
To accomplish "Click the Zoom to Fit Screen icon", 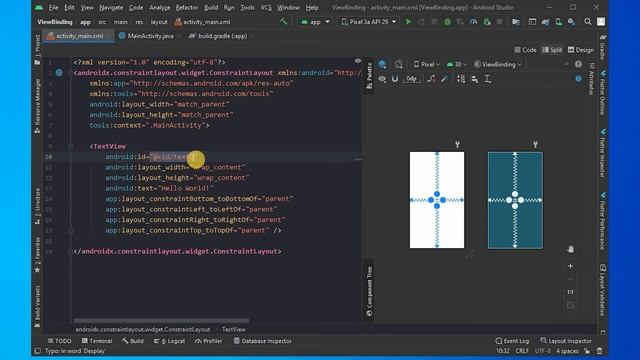I will click(x=571, y=305).
